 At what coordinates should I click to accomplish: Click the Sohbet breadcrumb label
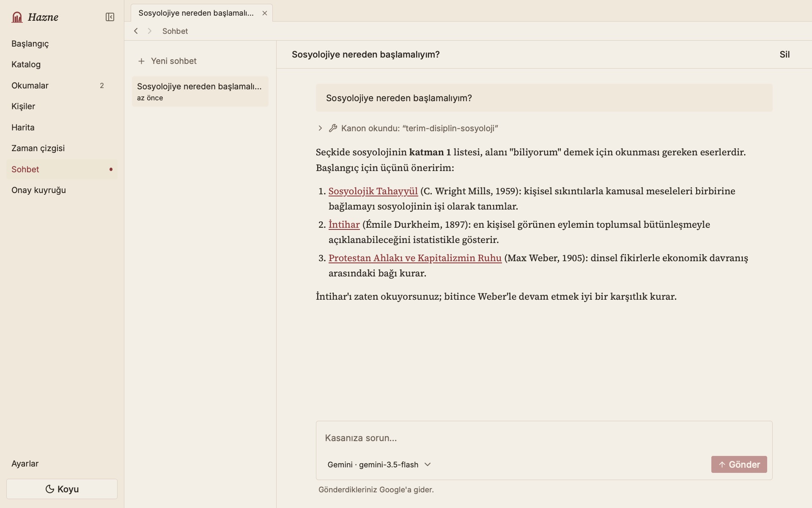175,31
